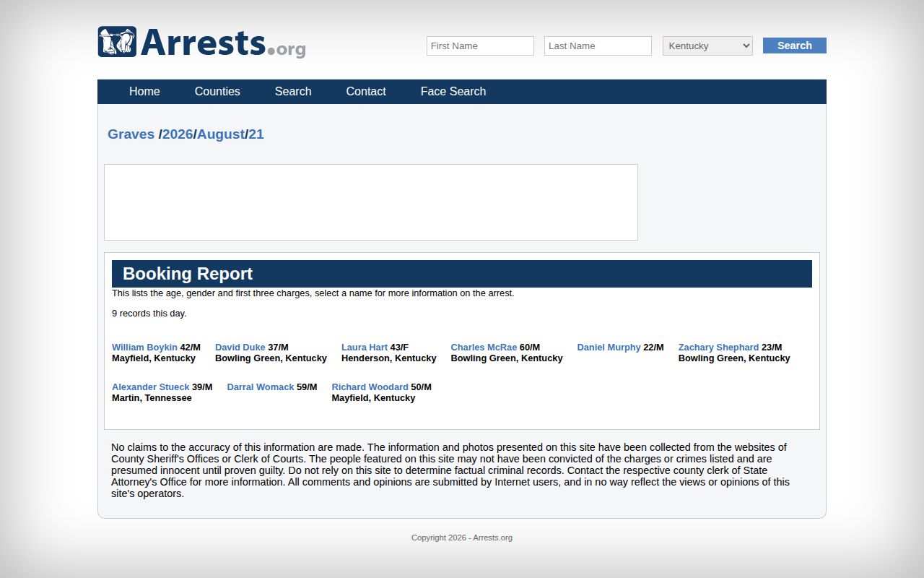Viewport: 924px width, 578px height.
Task: View Richard Woodard's booking details
Action: pos(370,387)
